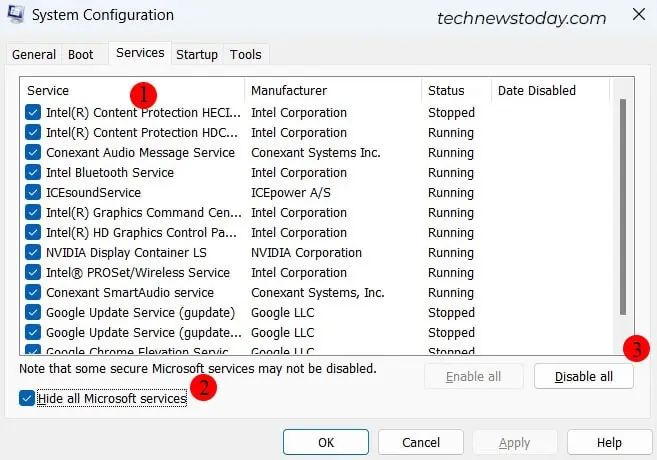Uncheck Google Update Service (gupdate) checkbox

click(33, 313)
